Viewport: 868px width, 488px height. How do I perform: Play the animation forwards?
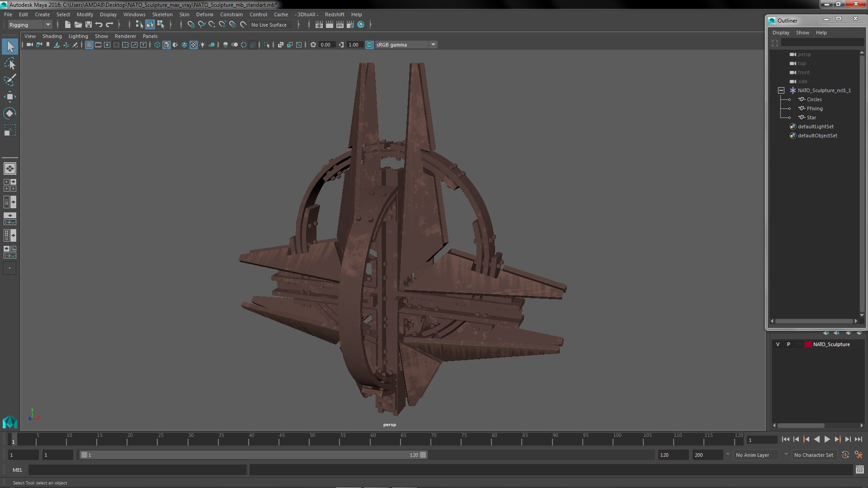(x=827, y=439)
